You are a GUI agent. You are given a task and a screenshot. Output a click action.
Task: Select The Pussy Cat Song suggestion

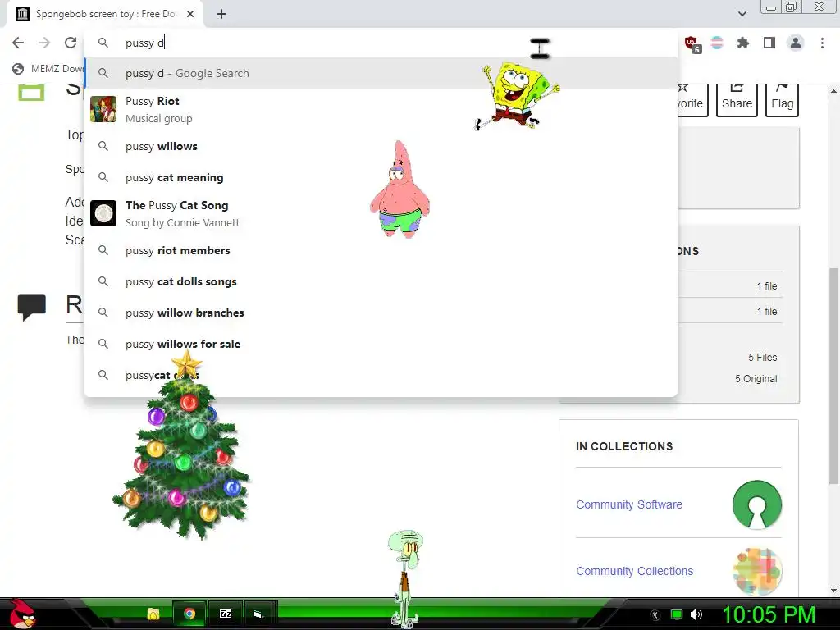[x=381, y=213]
